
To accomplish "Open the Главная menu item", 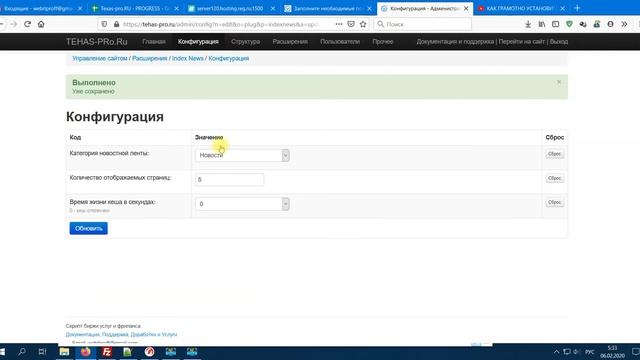I will pyautogui.click(x=154, y=42).
